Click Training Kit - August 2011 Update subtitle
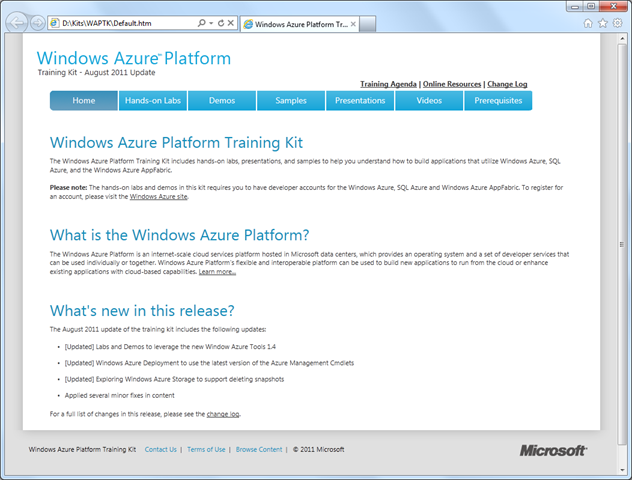This screenshot has width=632, height=480. click(x=96, y=73)
